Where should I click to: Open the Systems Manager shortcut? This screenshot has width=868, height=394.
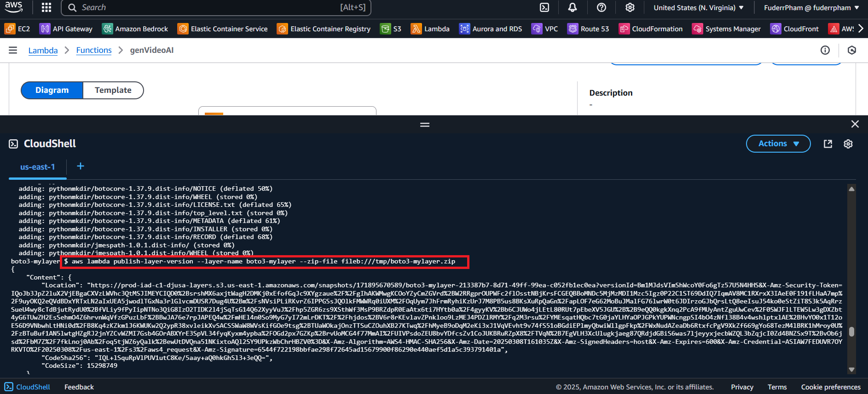tap(727, 29)
